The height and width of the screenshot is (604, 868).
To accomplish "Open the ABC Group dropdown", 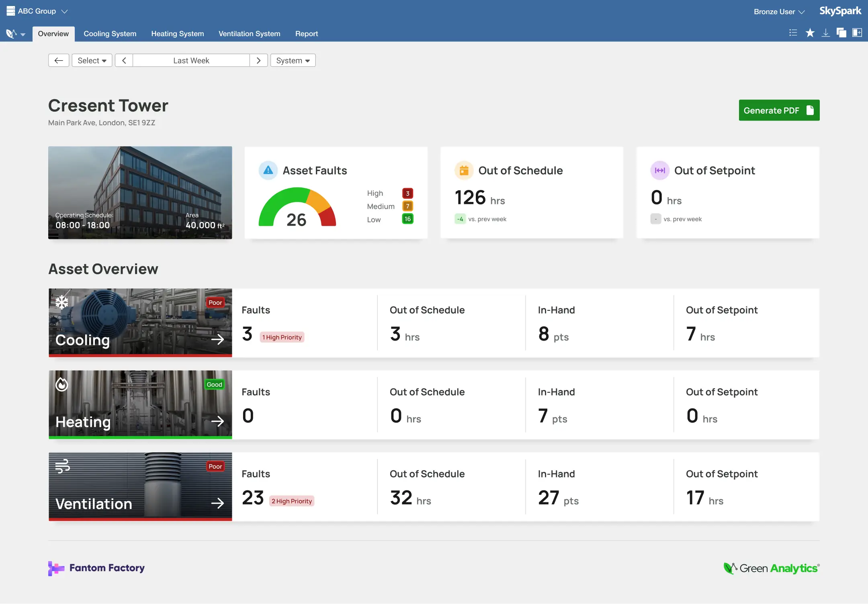I will click(37, 11).
